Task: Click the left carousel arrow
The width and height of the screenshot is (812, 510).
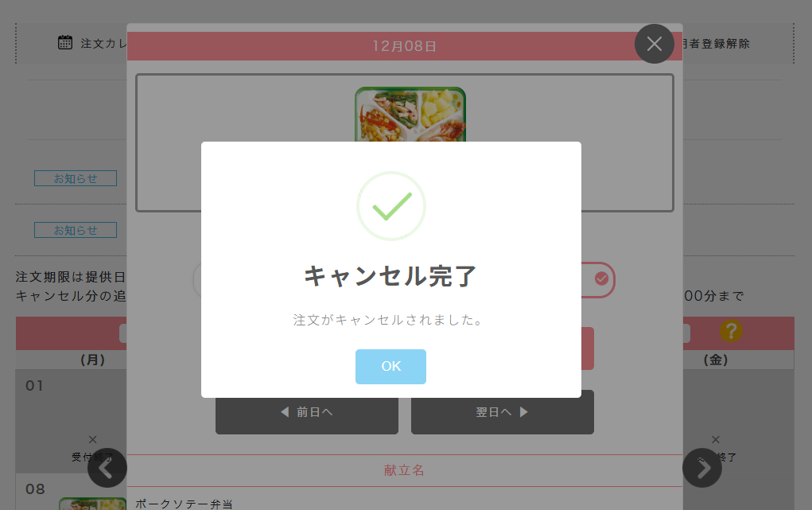Action: pyautogui.click(x=107, y=468)
